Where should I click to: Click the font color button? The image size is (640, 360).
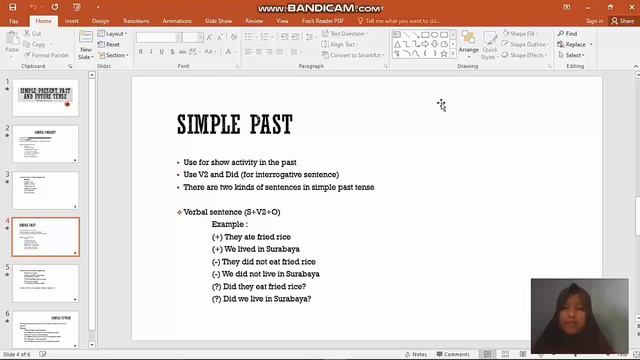coord(229,51)
